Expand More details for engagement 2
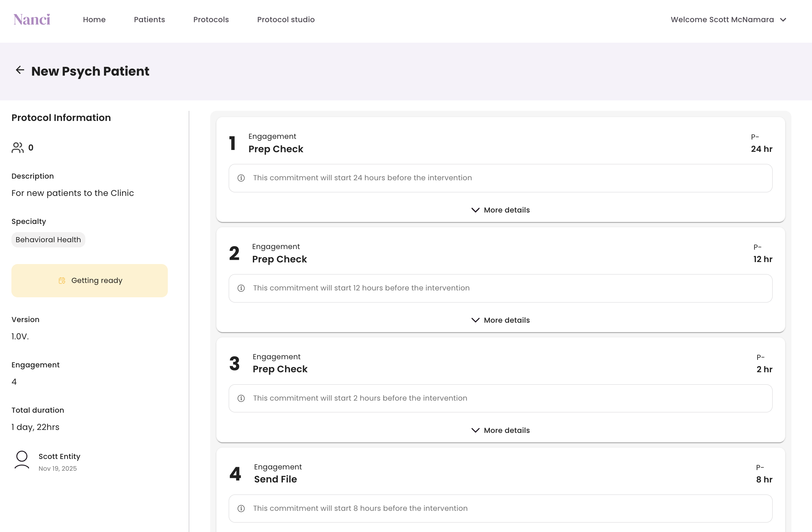812x532 pixels. click(x=500, y=320)
